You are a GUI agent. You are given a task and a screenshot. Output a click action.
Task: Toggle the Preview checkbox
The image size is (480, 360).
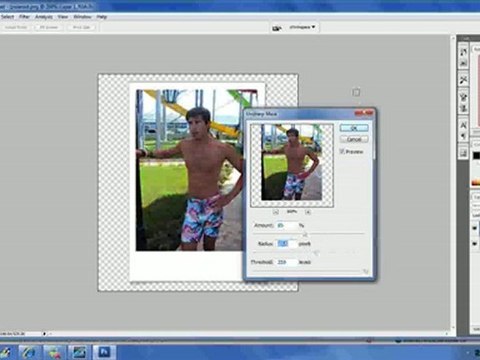click(x=342, y=151)
